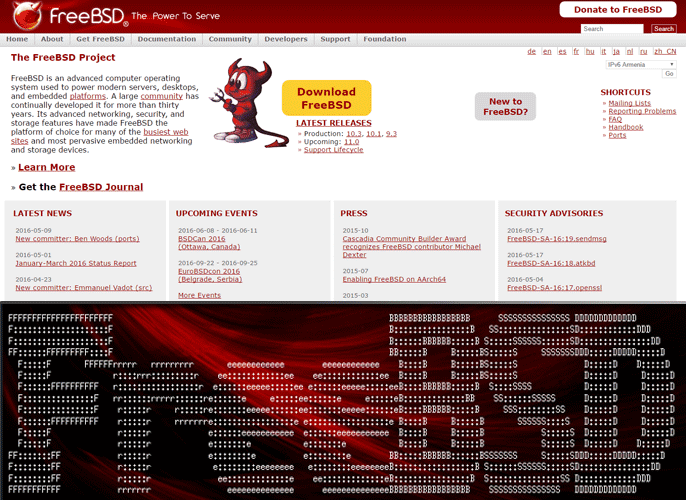Switch language to nl
Image resolution: width=686 pixels, height=500 pixels.
coord(630,51)
